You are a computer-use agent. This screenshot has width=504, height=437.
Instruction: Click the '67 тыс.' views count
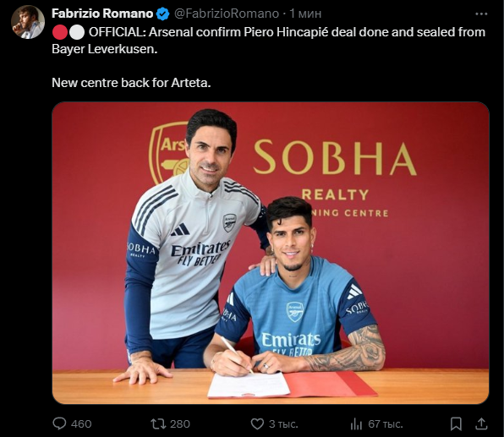[386, 423]
